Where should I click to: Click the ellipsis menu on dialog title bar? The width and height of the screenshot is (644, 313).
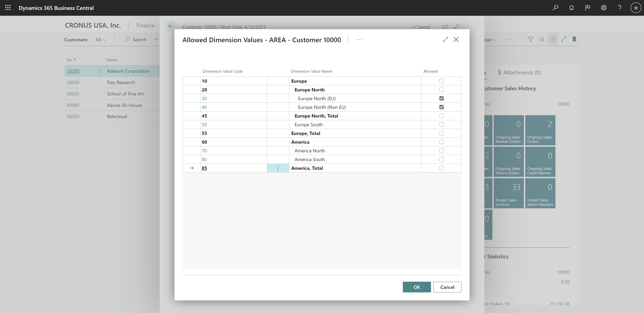pyautogui.click(x=359, y=39)
